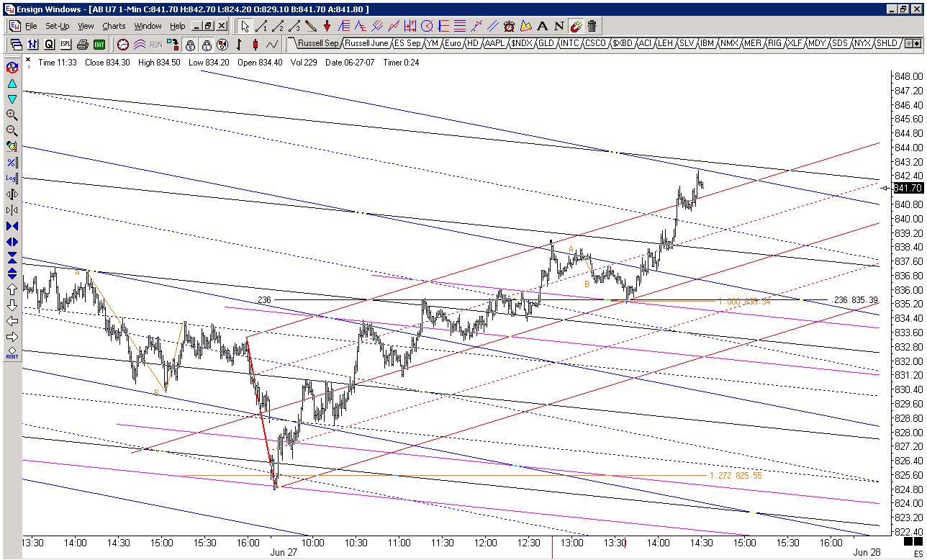Click the RUN button in the toolbar
The width and height of the screenshot is (927, 560).
pyautogui.click(x=156, y=45)
